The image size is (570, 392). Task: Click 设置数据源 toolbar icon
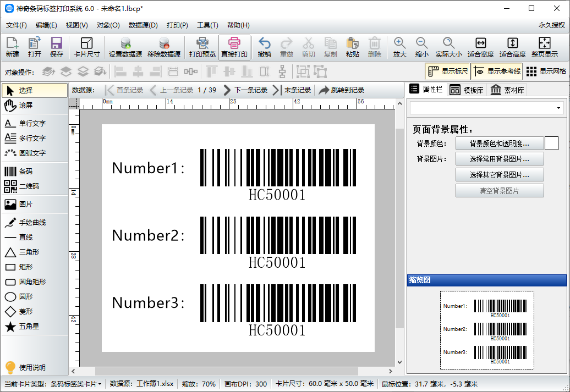pos(125,47)
